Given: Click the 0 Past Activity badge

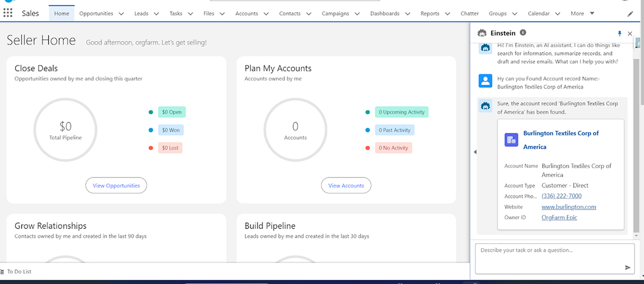Looking at the screenshot, I should pos(395,130).
